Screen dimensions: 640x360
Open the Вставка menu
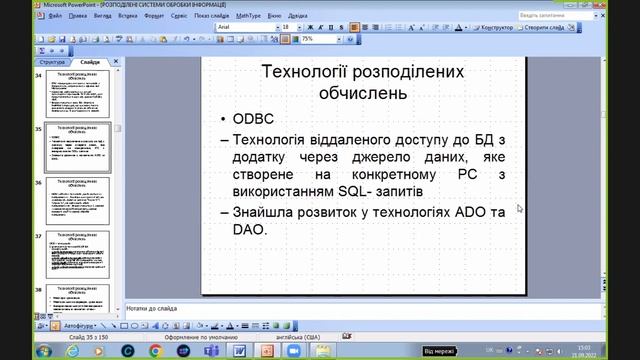pos(128,16)
